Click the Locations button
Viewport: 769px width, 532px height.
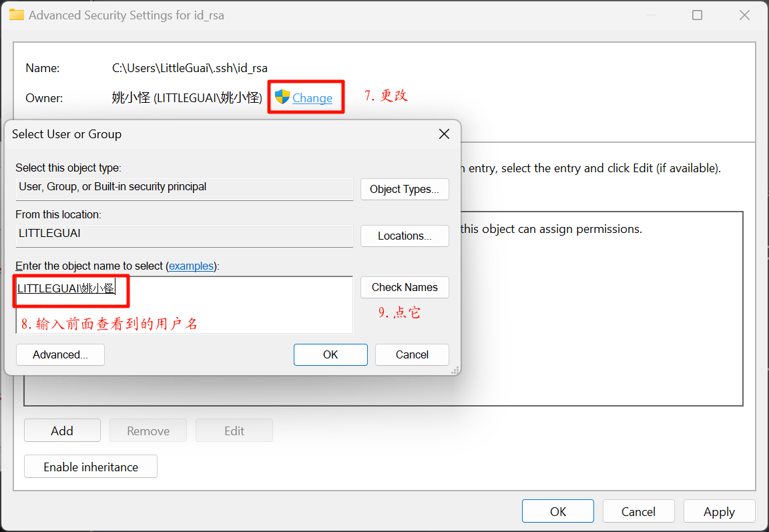(x=405, y=236)
